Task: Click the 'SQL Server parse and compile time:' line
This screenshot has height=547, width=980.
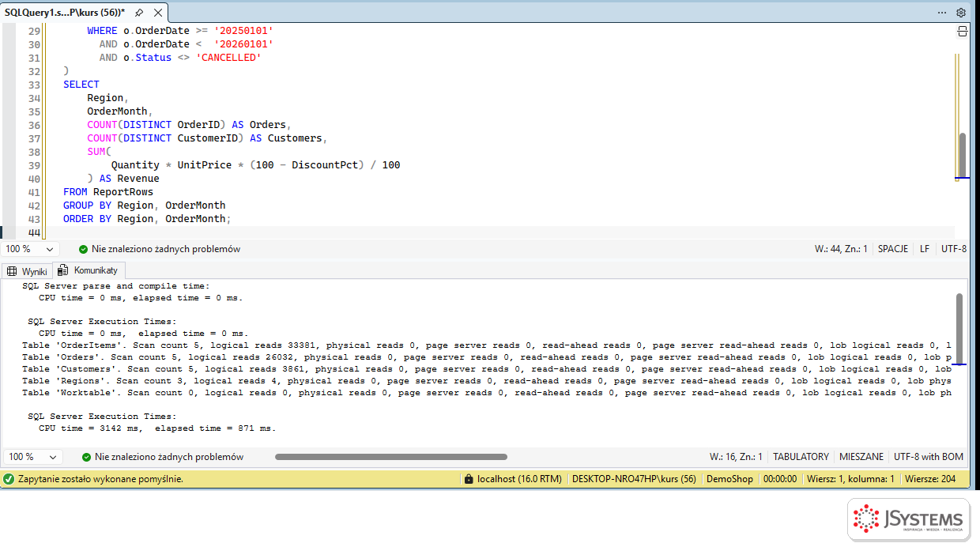Action: (x=115, y=286)
